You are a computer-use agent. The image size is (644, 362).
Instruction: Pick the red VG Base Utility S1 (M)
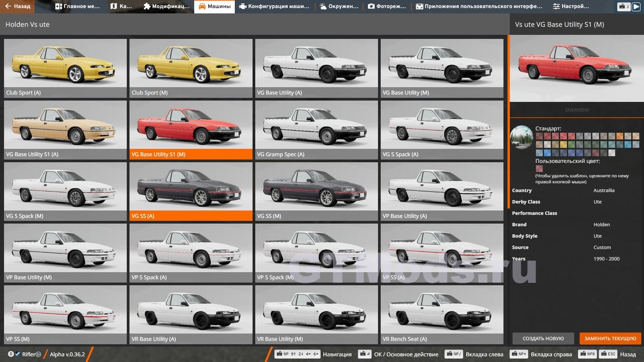point(191,130)
